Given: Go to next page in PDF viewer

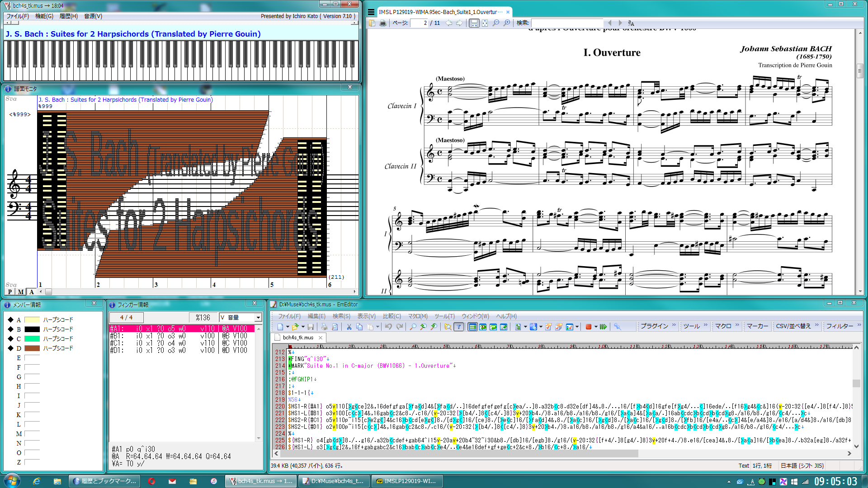Looking at the screenshot, I should coord(459,23).
